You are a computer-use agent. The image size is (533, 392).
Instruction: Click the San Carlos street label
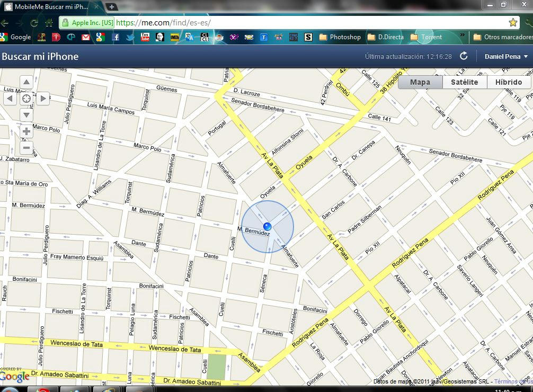click(x=333, y=210)
